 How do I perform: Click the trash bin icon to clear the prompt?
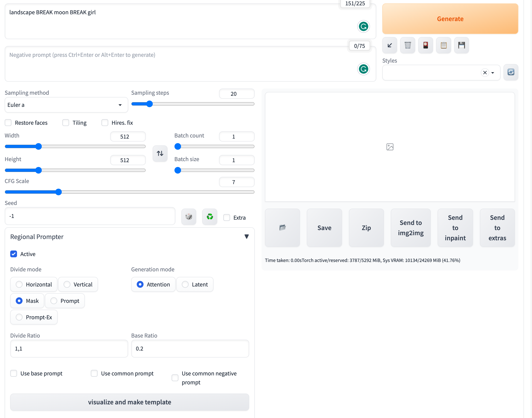pos(408,45)
